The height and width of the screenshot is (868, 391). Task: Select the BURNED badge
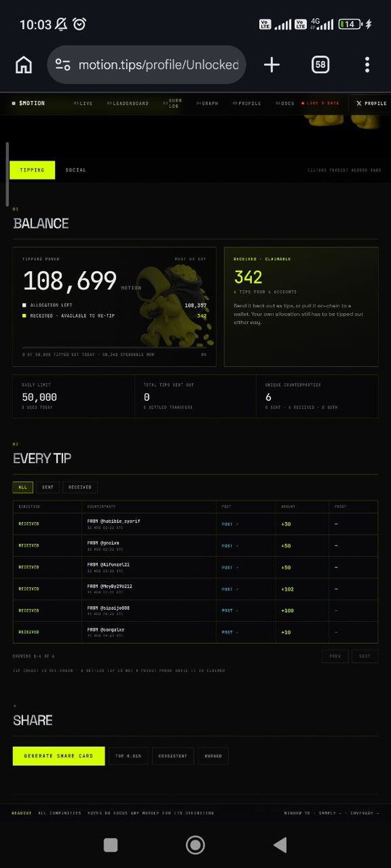(x=213, y=756)
